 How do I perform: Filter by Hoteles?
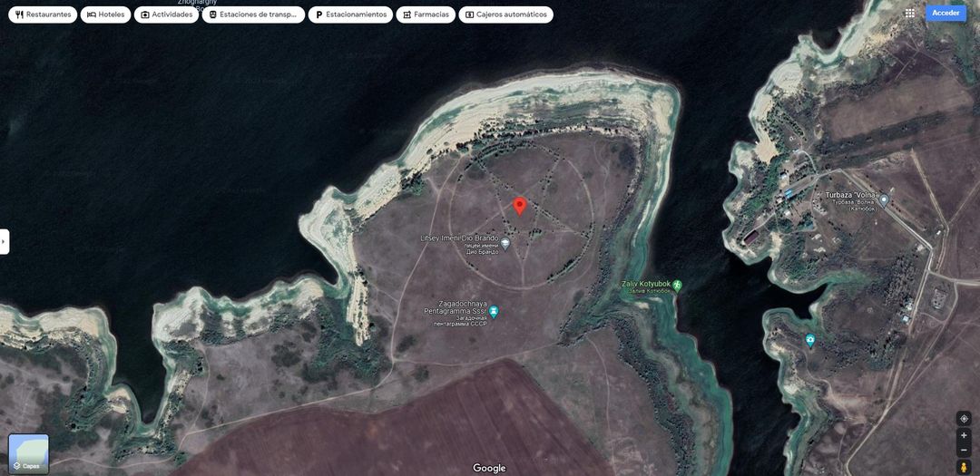click(x=105, y=15)
